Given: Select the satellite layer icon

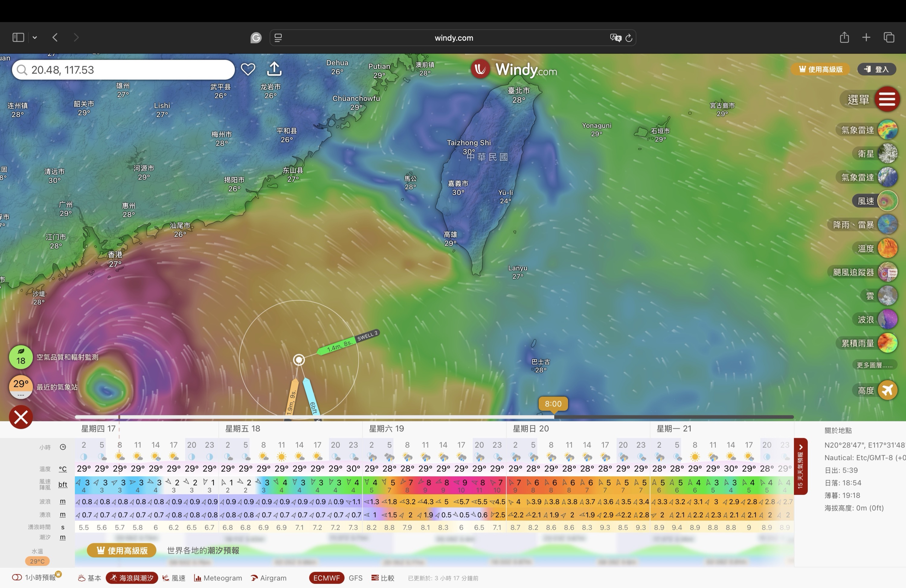Looking at the screenshot, I should click(x=887, y=154).
